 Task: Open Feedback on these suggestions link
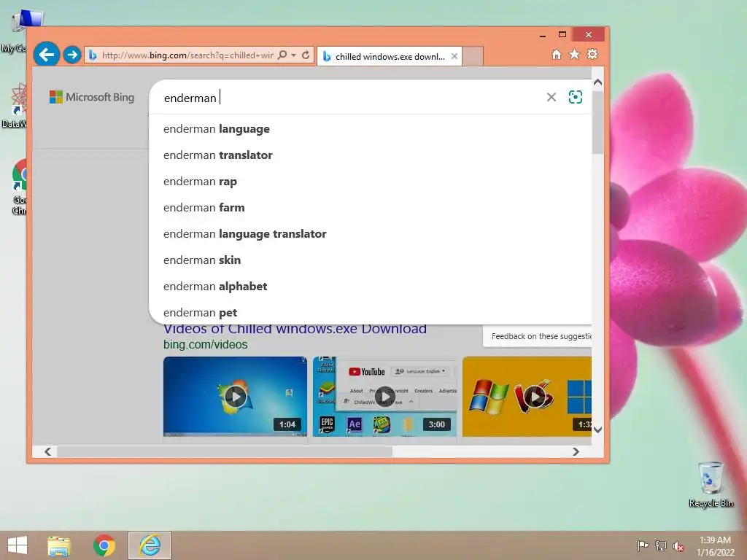click(x=541, y=336)
